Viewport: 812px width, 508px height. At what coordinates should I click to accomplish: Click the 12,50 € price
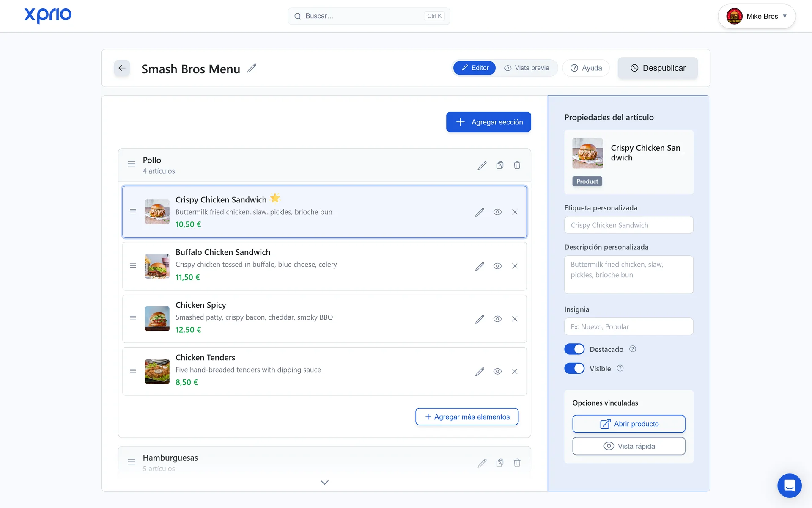[x=188, y=330]
